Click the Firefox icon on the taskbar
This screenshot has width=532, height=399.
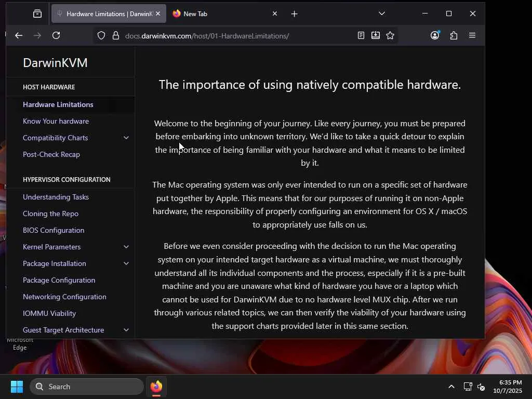(x=156, y=387)
